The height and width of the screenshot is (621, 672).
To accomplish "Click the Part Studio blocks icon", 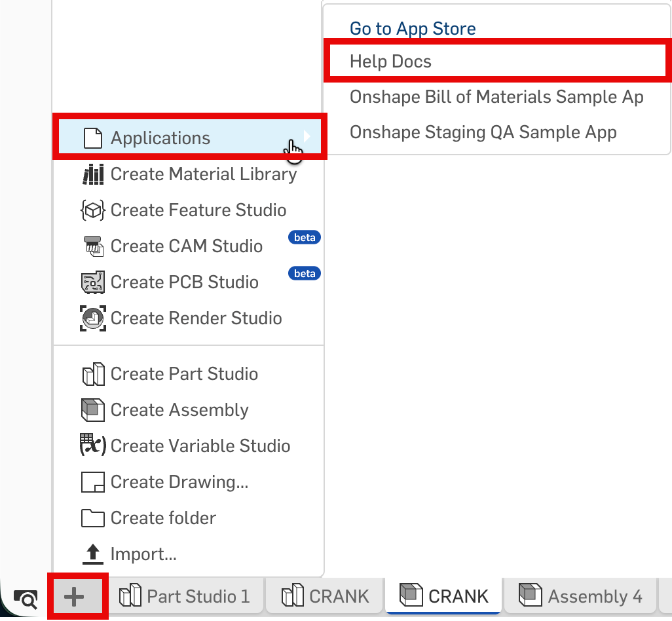I will point(93,374).
